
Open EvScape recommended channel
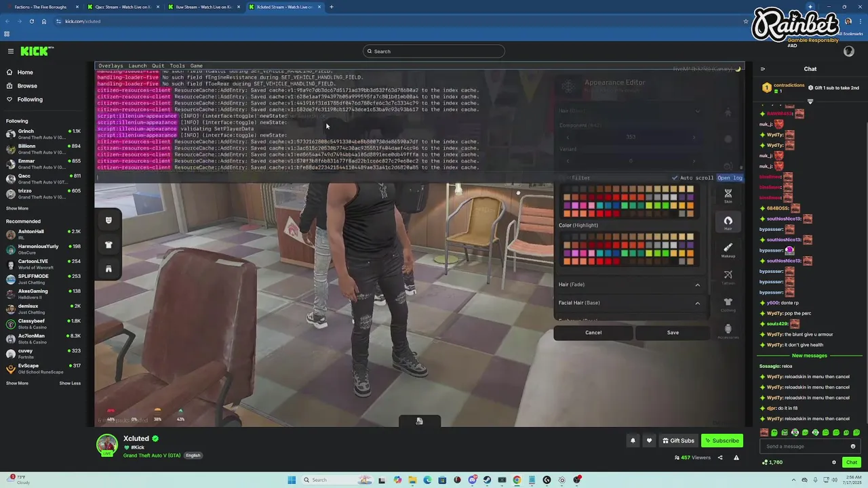coord(42,368)
